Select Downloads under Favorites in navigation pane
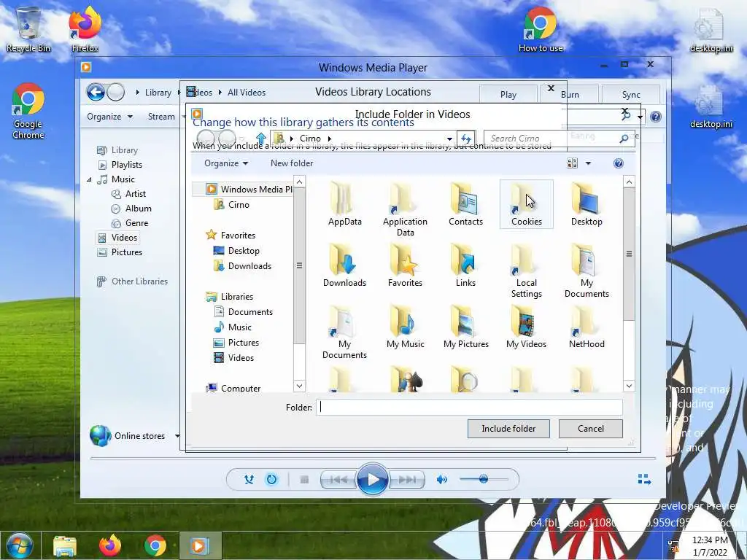Screen dimensions: 747x560 [x=242, y=266]
